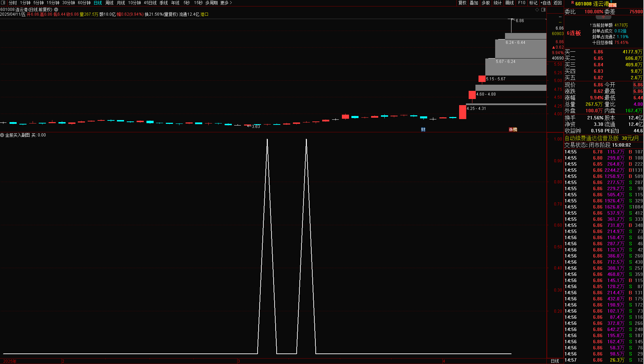This screenshot has width=644, height=364.
Task: Click the 买二 6.85 order row
Action: point(604,59)
